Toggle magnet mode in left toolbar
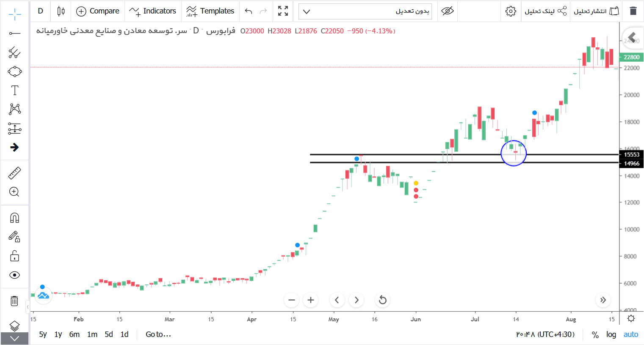 point(14,218)
